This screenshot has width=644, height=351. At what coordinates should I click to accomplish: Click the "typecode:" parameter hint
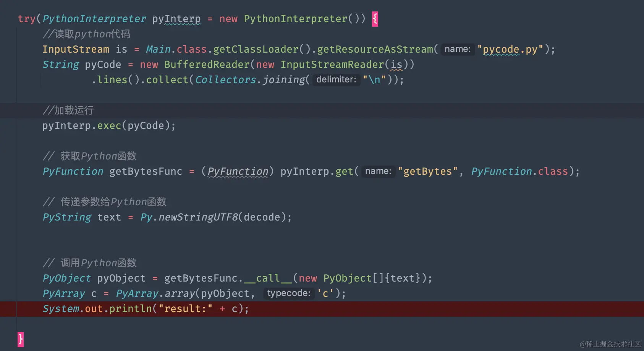(289, 293)
